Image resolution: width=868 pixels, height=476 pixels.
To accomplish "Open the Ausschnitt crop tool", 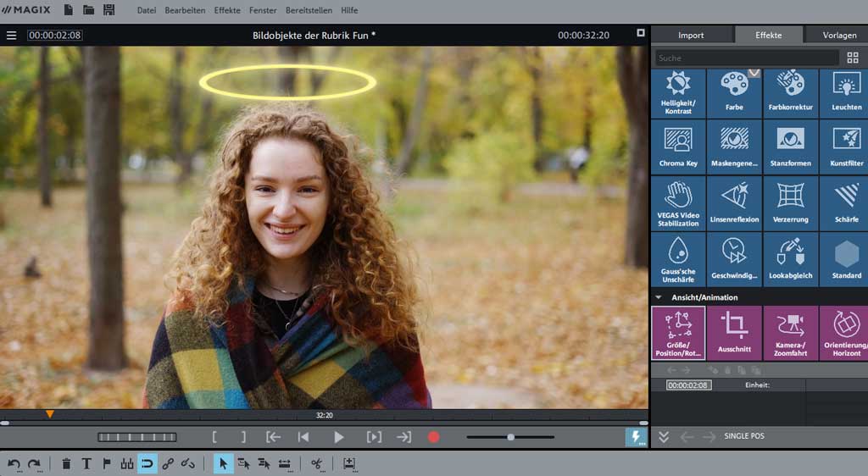I will [x=734, y=333].
